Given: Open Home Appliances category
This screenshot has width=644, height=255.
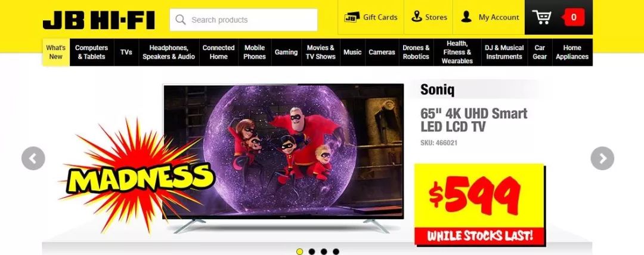Looking at the screenshot, I should click(572, 52).
